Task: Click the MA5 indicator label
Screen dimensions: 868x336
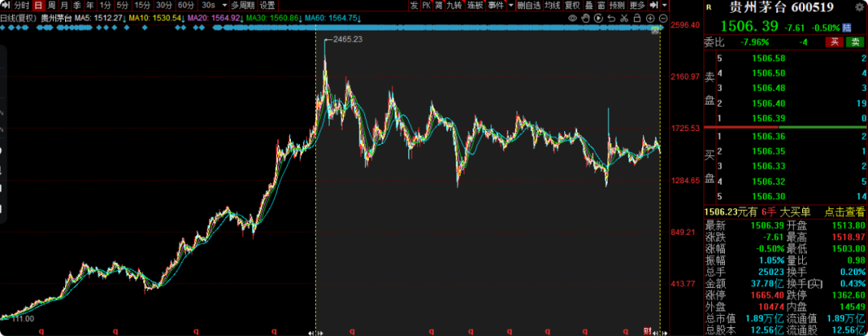Action: 100,18
